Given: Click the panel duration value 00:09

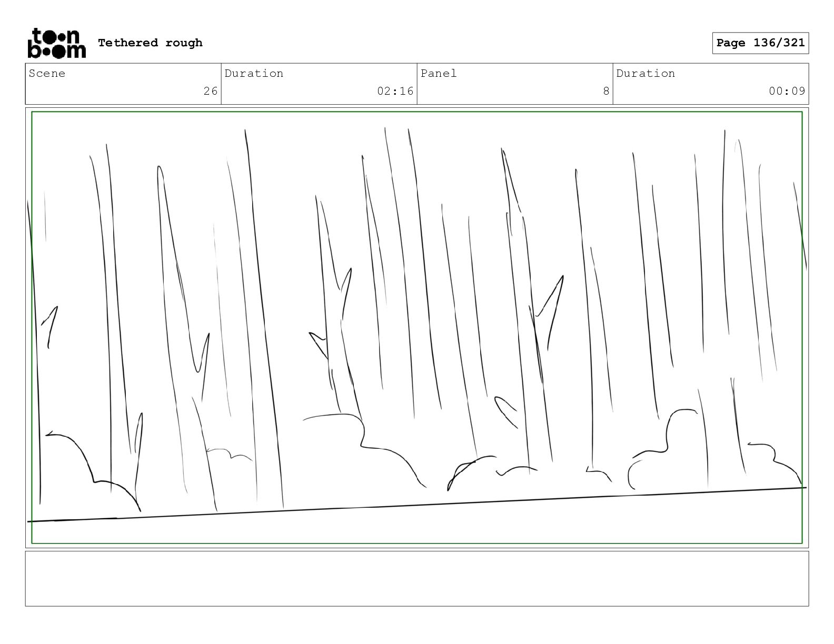Looking at the screenshot, I should click(787, 91).
